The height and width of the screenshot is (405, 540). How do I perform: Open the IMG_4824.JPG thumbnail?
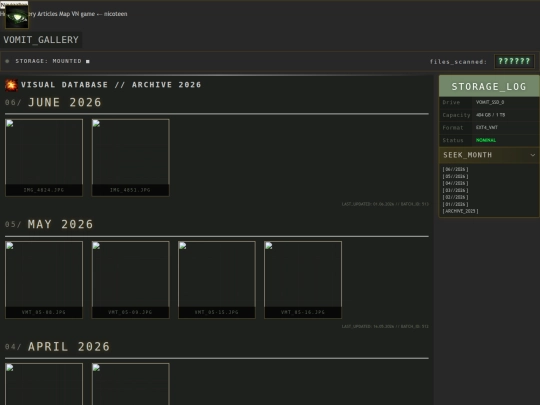point(44,157)
